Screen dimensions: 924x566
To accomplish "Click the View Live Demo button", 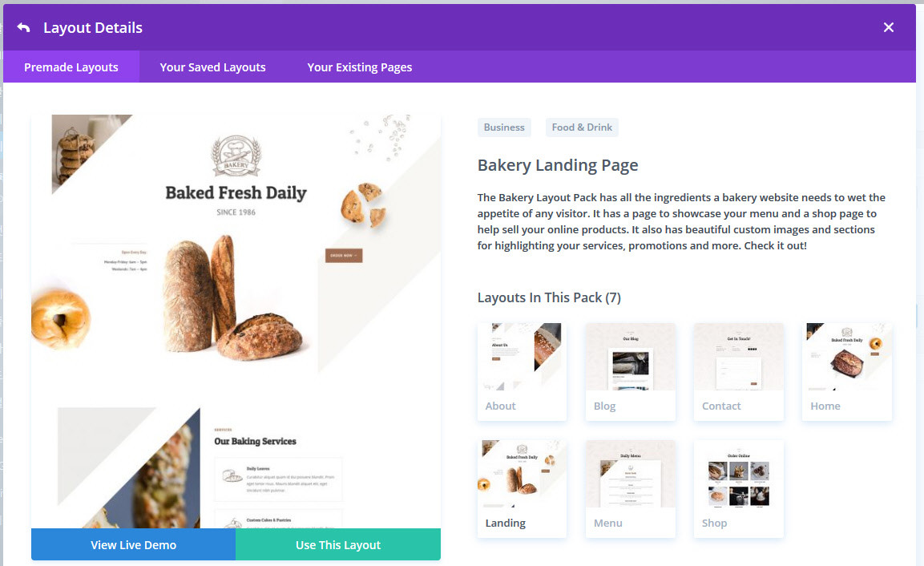I will [x=133, y=545].
